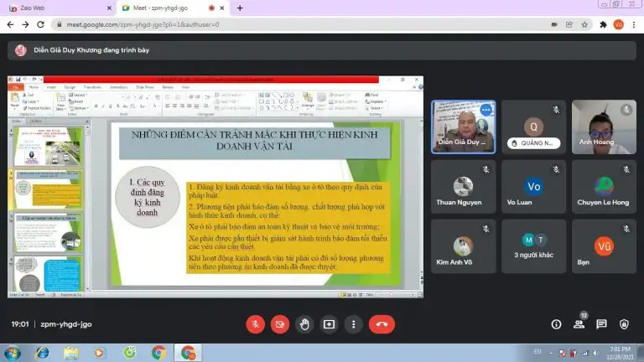This screenshot has width=644, height=362.
Task: Open Chrome extensions puzzle icon
Action: [x=603, y=24]
